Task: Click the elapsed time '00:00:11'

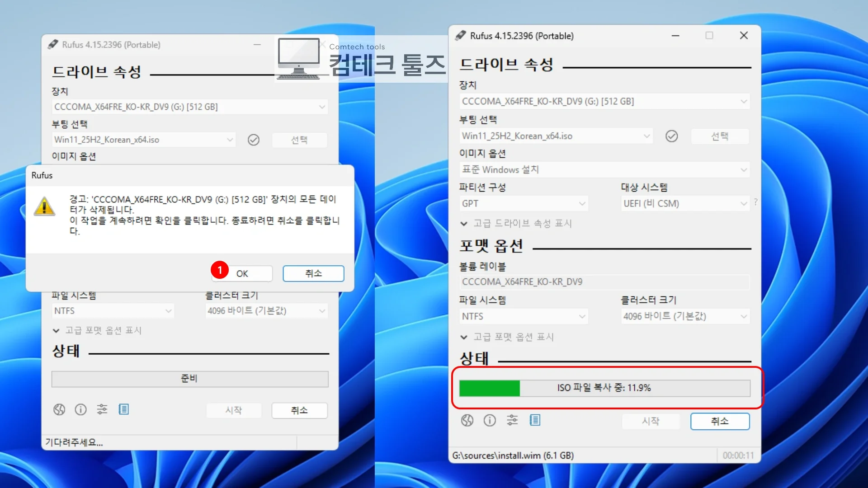Action: [738, 455]
